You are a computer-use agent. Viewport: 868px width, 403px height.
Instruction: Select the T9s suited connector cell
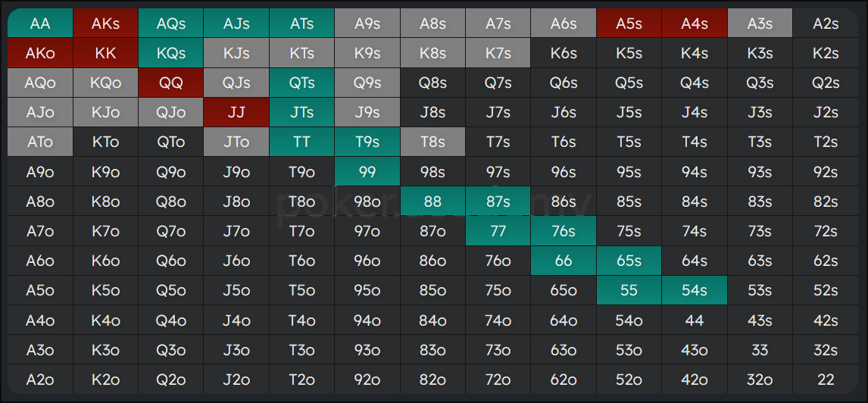pyautogui.click(x=367, y=142)
